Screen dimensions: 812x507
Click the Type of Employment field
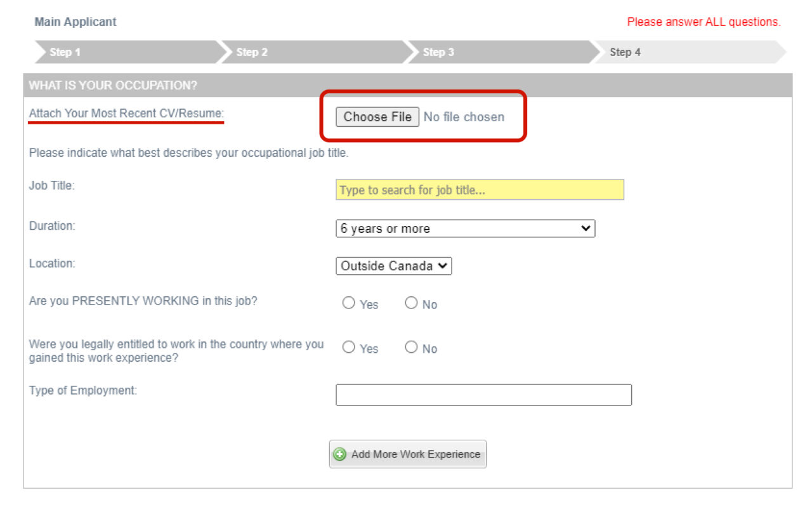coord(483,395)
